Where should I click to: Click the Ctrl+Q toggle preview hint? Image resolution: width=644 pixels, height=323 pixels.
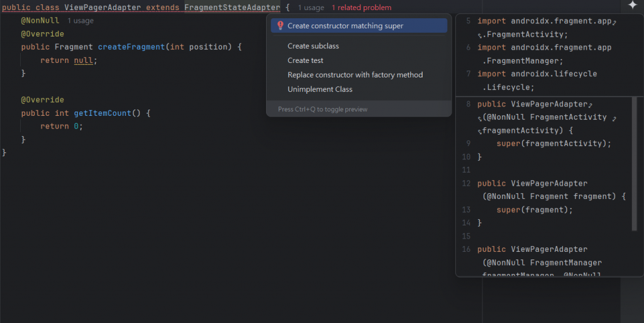point(323,110)
